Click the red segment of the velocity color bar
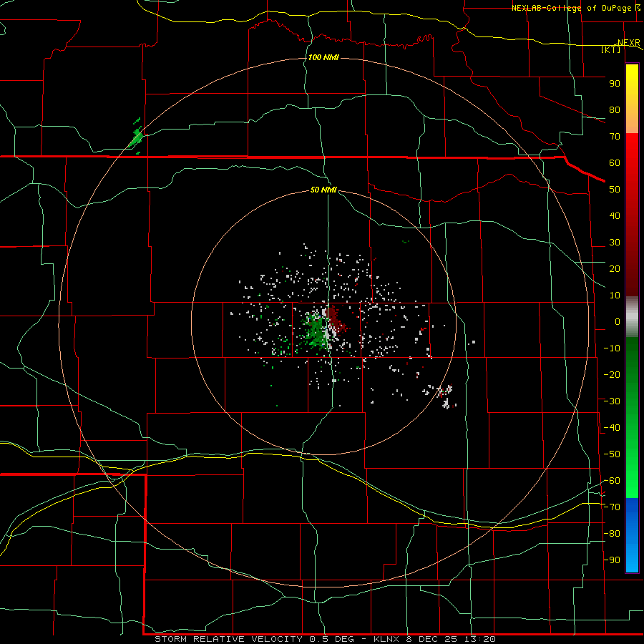This screenshot has width=644, height=644. (x=632, y=215)
